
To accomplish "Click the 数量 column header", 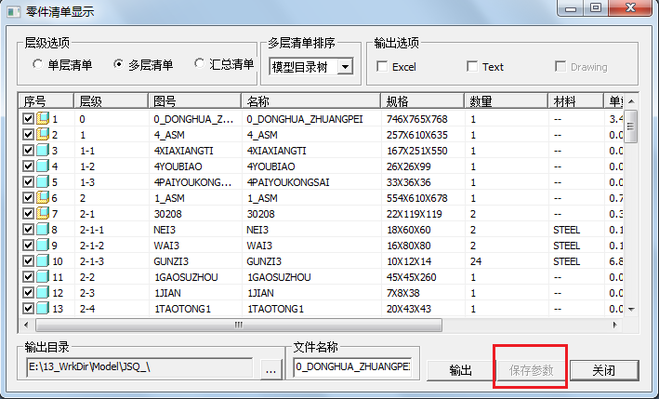I will (x=506, y=101).
